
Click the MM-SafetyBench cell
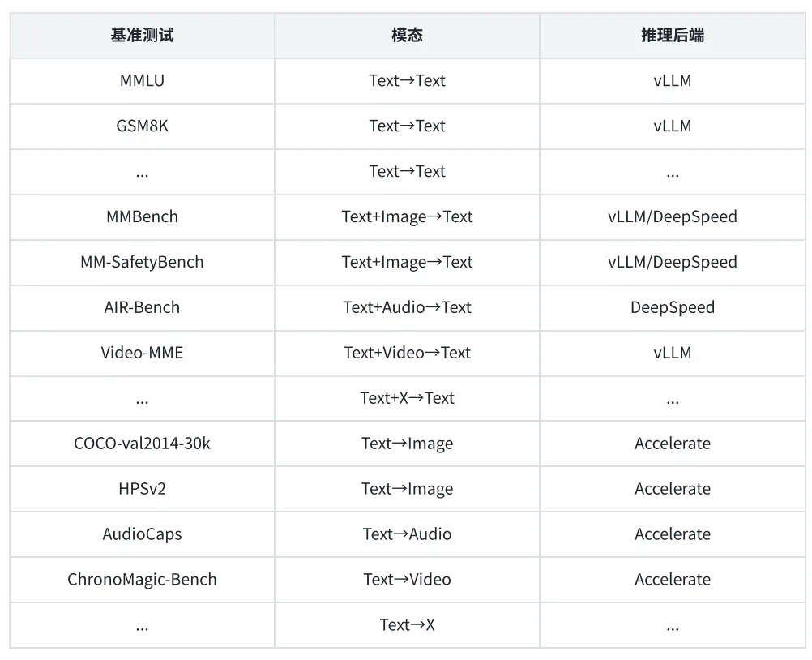click(142, 262)
